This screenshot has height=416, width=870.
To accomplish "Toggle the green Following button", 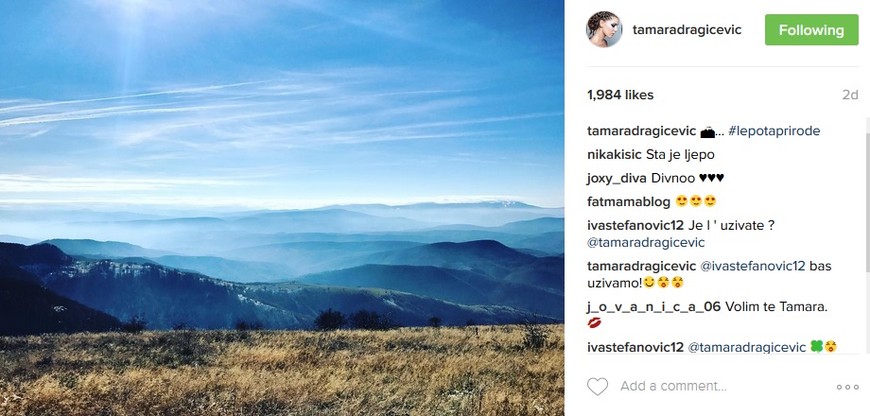I will point(811,30).
